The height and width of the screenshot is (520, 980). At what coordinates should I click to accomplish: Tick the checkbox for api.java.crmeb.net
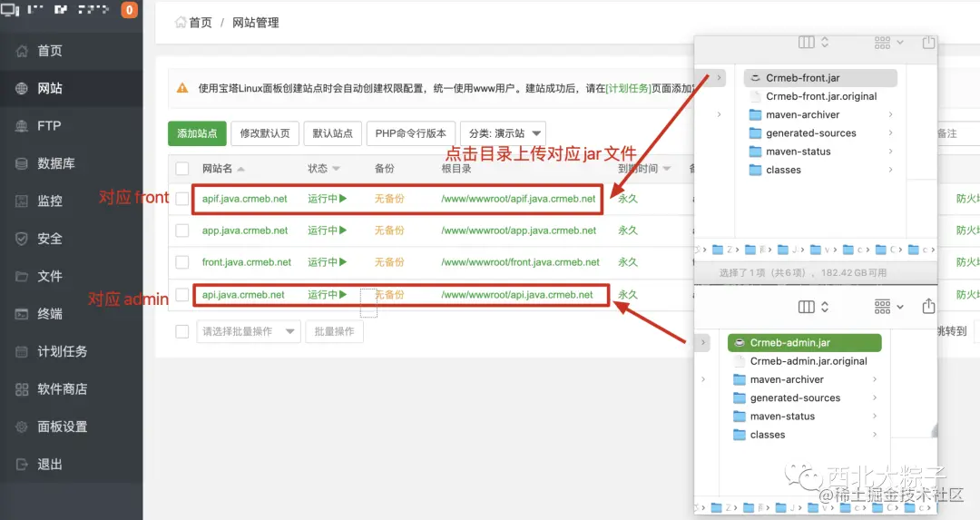click(x=181, y=294)
